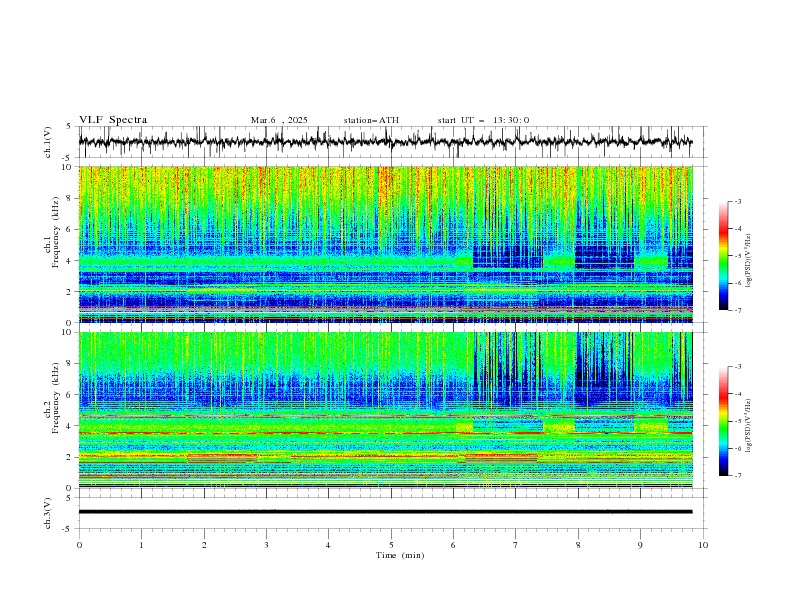792x612 pixels.
Task: Click the "-3" label on lower color scale
Action: (x=737, y=367)
